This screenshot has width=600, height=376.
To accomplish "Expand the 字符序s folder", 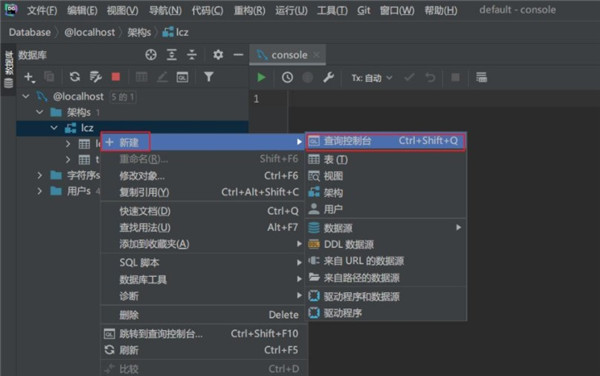I will [x=39, y=176].
